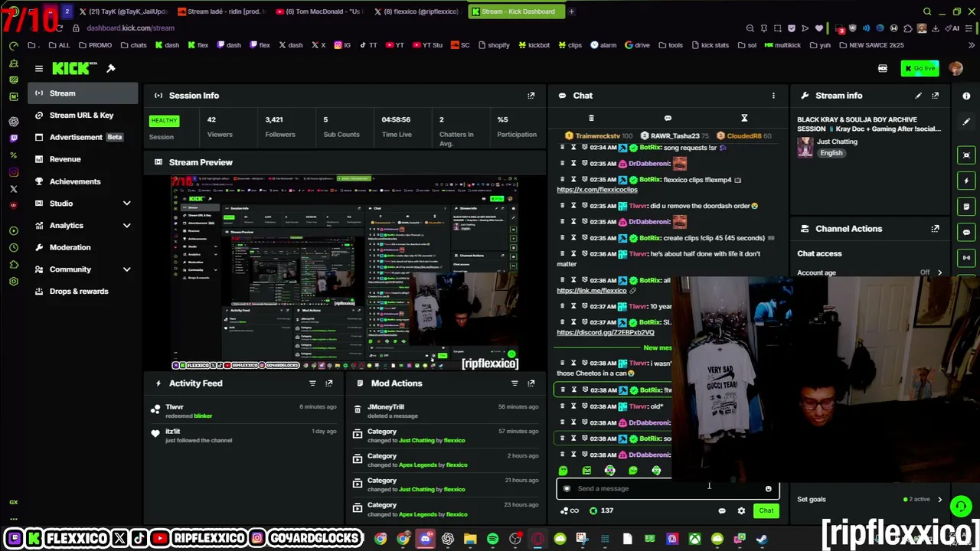Open File Explorer from the taskbar

470,539
